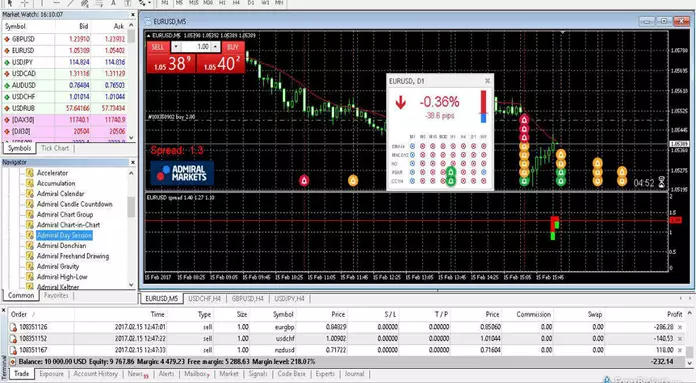Select USDJPY symbol icon in Market Watch
This screenshot has width=696, height=383.
(x=7, y=62)
